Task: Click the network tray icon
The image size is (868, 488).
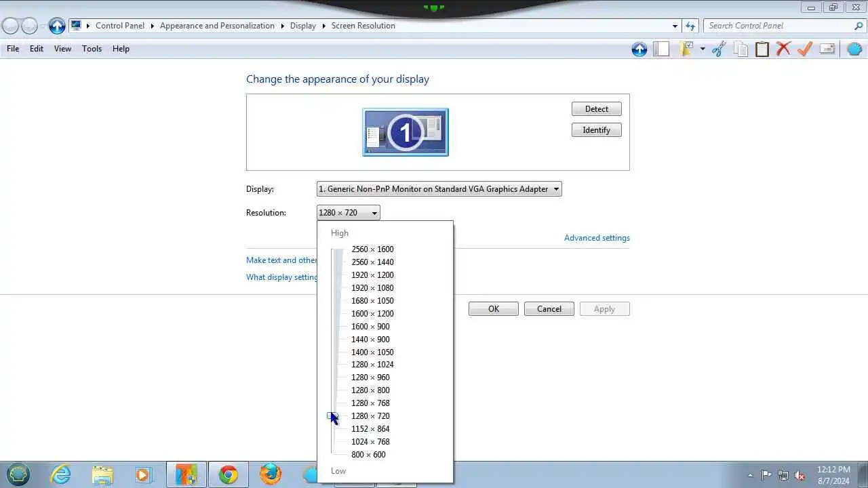Action: click(x=783, y=475)
